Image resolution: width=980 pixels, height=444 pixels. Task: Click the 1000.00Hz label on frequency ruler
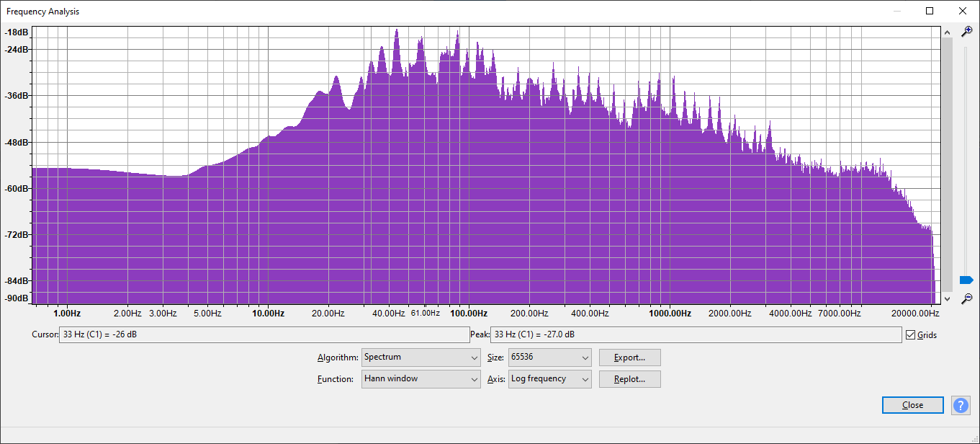click(x=670, y=314)
